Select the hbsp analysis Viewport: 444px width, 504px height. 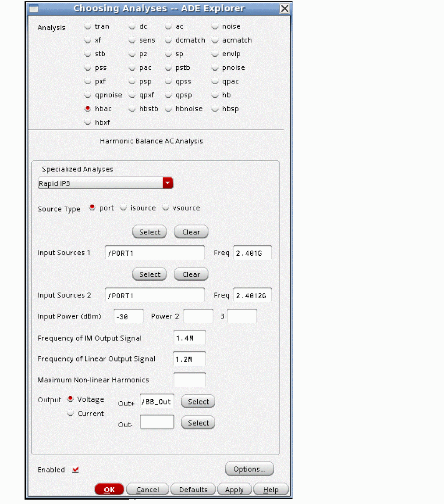point(215,109)
